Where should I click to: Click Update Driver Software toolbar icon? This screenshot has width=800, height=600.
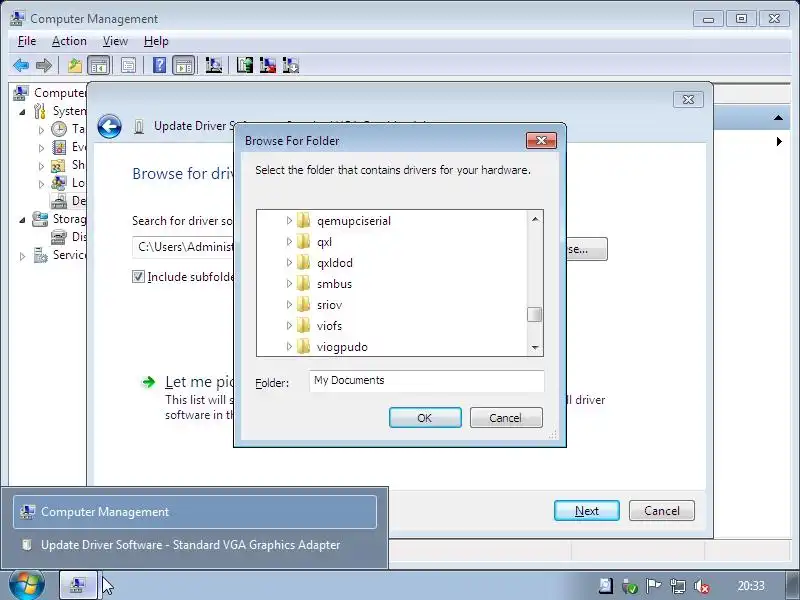click(x=244, y=65)
